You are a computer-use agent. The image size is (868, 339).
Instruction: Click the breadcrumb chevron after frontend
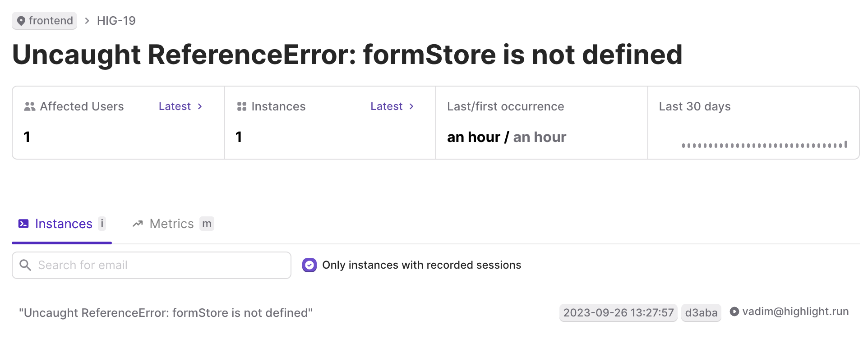[x=87, y=21]
